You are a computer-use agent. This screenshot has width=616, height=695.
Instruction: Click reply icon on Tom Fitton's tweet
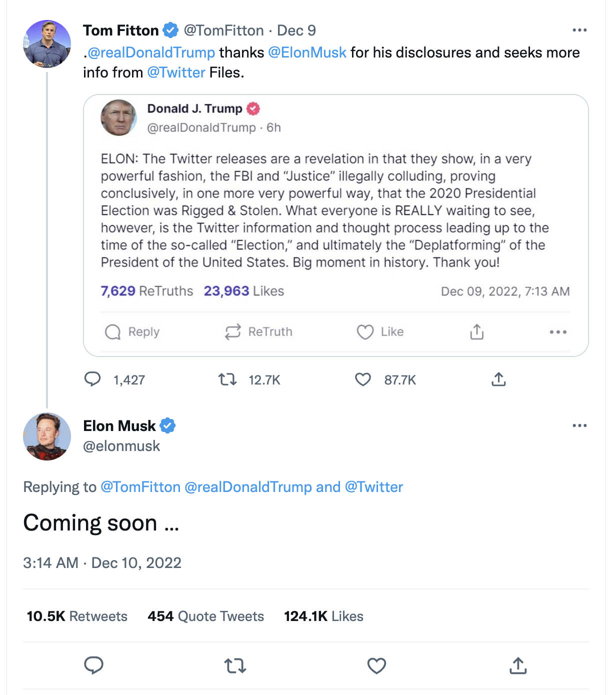(x=92, y=379)
